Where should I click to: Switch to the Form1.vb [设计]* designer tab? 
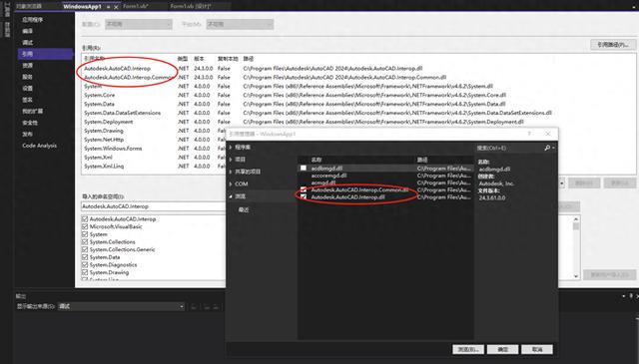coord(191,7)
